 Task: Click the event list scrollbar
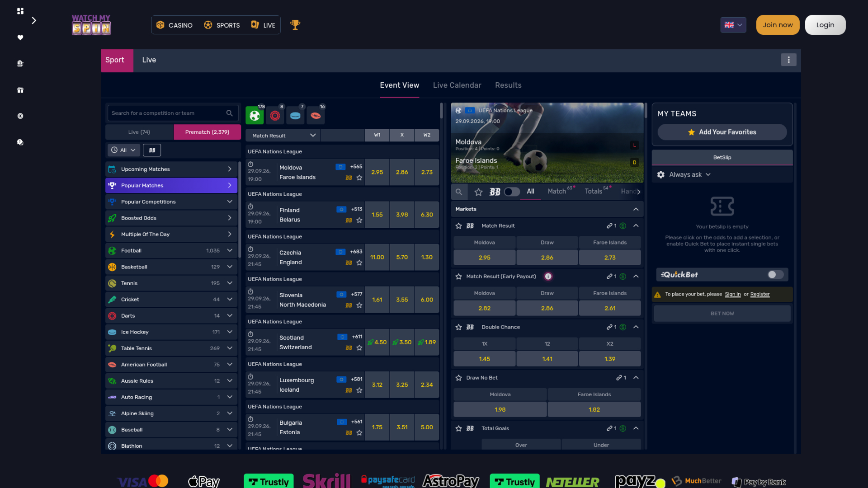(442, 111)
